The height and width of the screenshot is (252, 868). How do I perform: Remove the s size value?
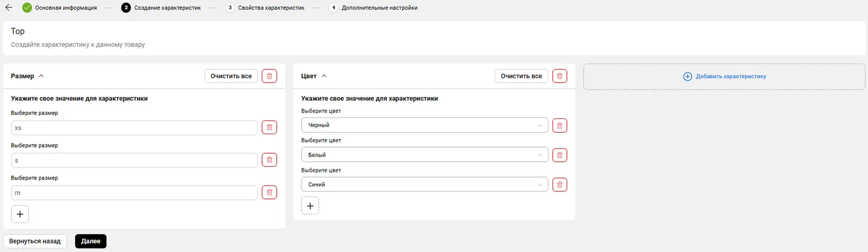tap(269, 160)
